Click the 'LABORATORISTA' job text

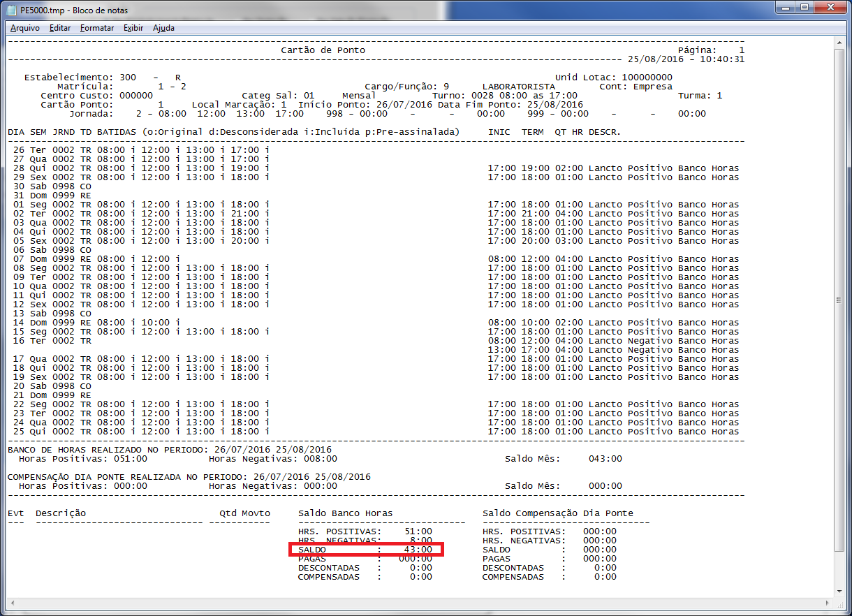pos(519,87)
